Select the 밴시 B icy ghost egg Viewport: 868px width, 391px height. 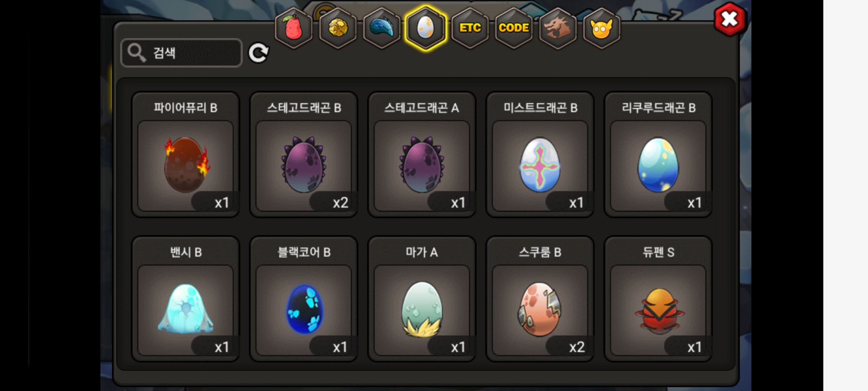[x=186, y=299]
